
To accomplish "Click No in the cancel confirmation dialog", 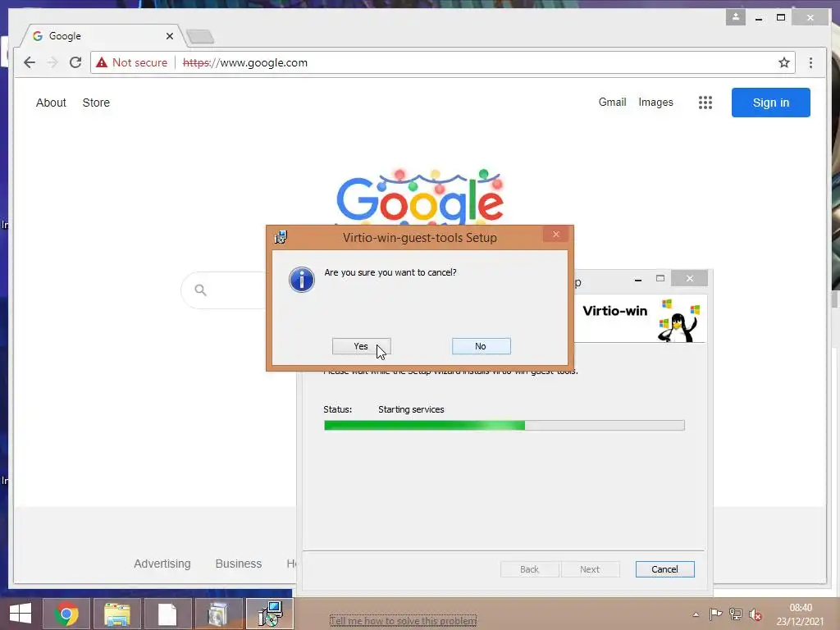I will click(481, 347).
